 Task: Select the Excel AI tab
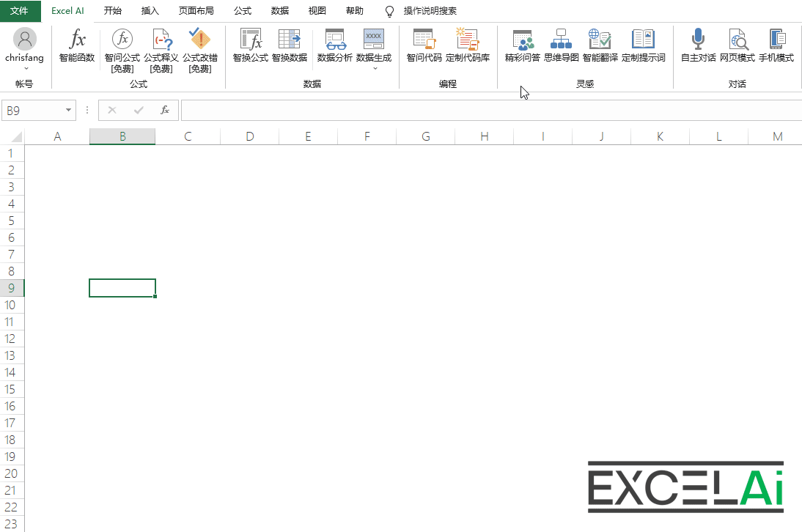click(x=67, y=11)
